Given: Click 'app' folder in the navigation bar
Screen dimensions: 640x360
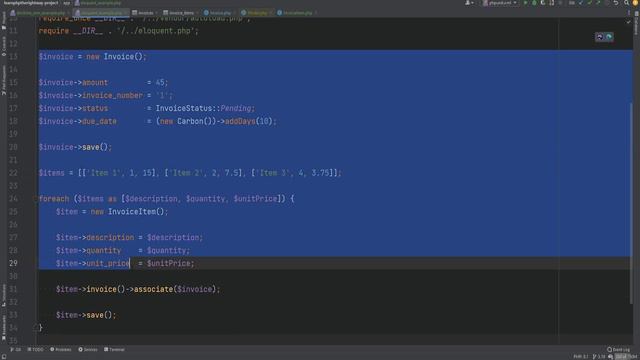Looking at the screenshot, I should pyautogui.click(x=67, y=3).
